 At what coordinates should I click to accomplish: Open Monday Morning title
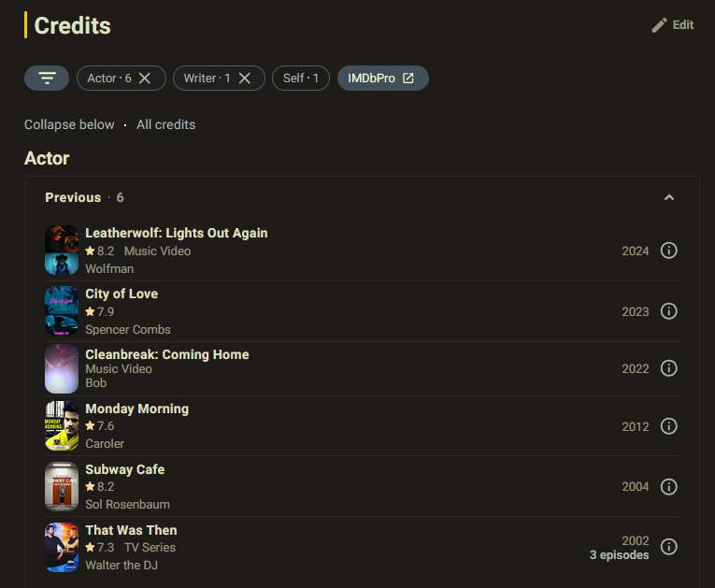click(137, 409)
